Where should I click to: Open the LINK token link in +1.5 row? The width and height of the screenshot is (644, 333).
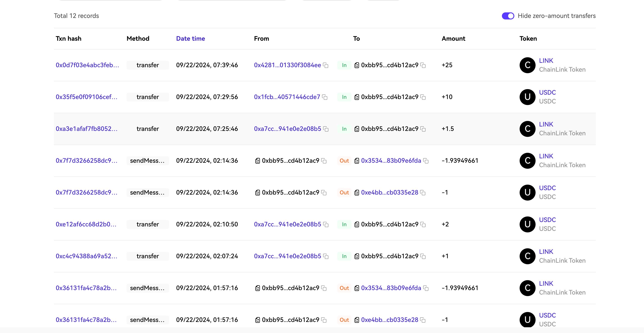click(x=546, y=124)
